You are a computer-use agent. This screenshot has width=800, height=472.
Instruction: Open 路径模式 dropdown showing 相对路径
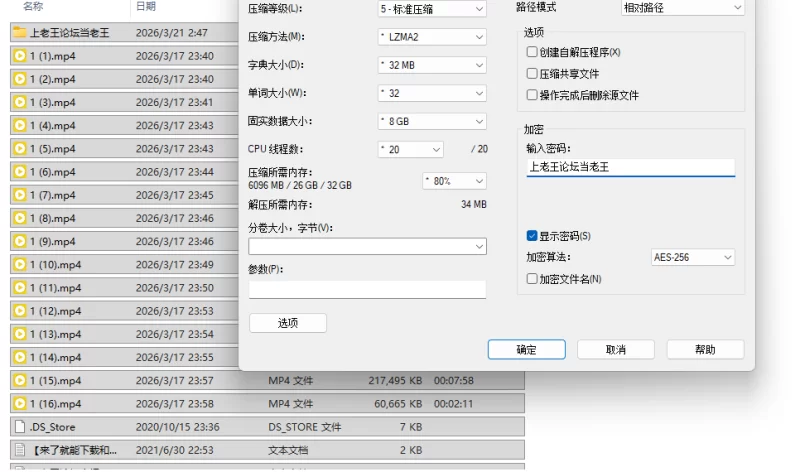pos(683,8)
